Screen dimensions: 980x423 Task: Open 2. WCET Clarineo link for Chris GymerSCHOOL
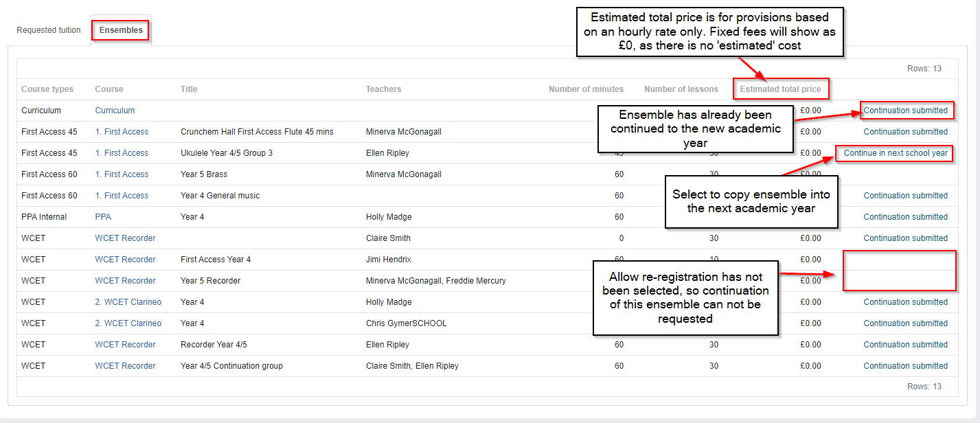[x=128, y=323]
